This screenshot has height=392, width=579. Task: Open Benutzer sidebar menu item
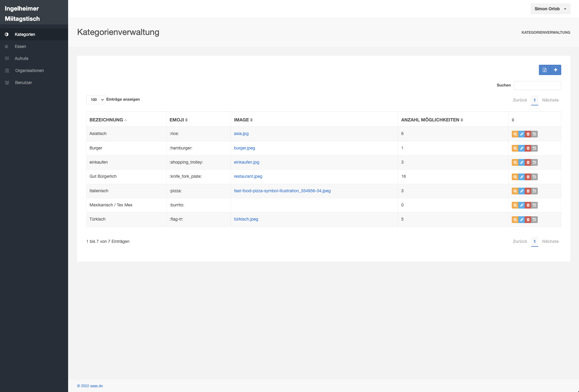point(24,83)
